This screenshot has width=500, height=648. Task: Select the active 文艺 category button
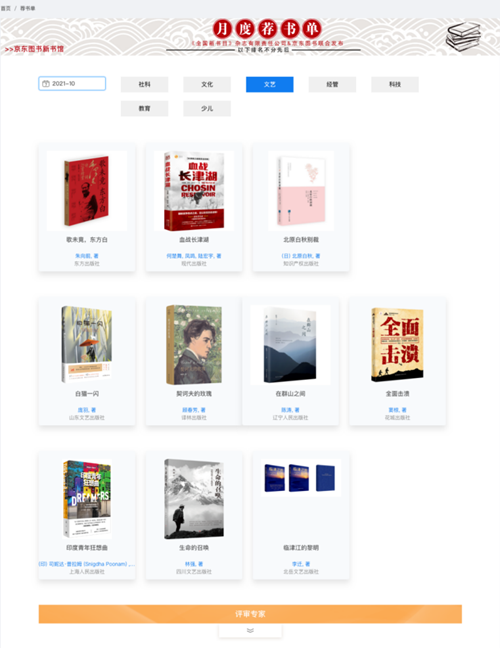point(270,84)
